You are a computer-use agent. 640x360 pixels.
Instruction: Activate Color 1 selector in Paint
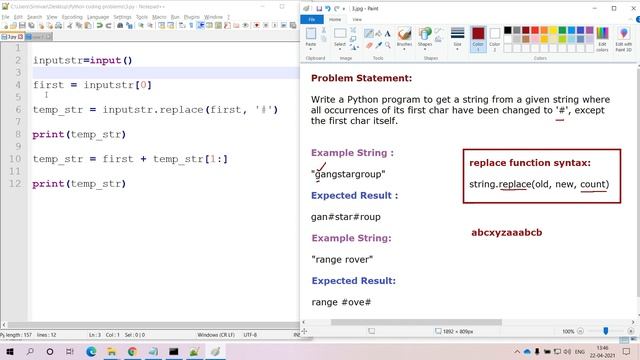pos(478,39)
